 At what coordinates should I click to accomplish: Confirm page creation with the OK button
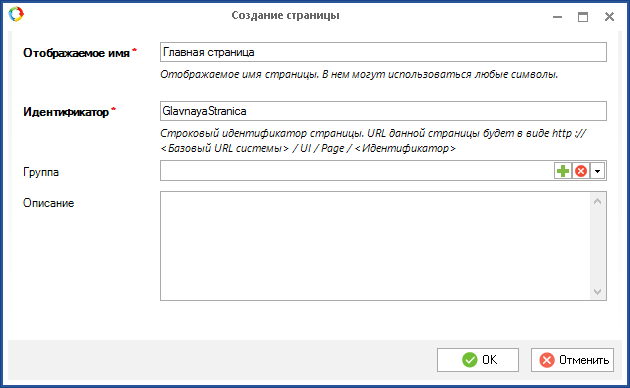point(478,360)
